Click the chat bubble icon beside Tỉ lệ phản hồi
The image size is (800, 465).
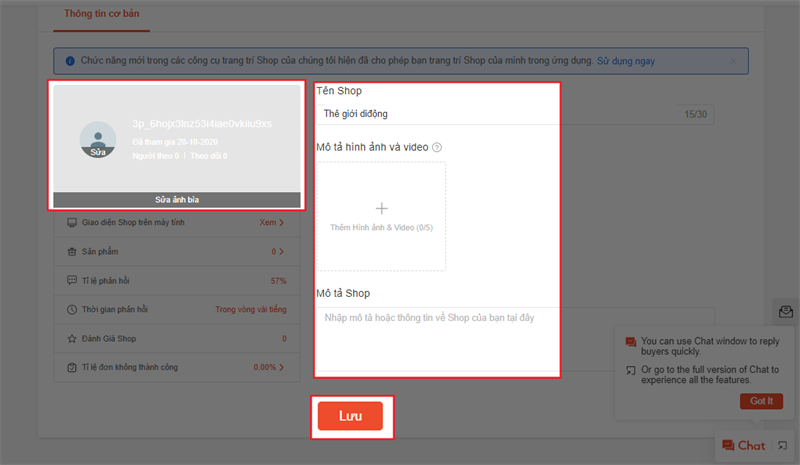click(x=72, y=281)
